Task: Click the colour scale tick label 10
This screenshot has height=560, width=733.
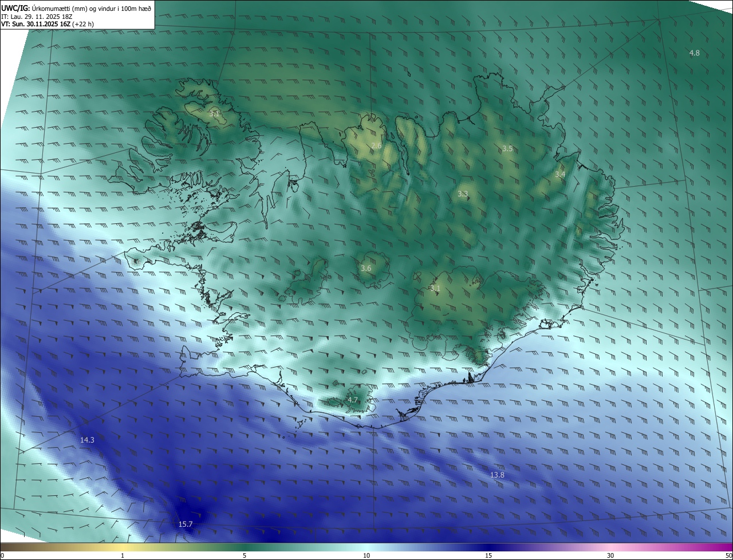Action: (366, 555)
